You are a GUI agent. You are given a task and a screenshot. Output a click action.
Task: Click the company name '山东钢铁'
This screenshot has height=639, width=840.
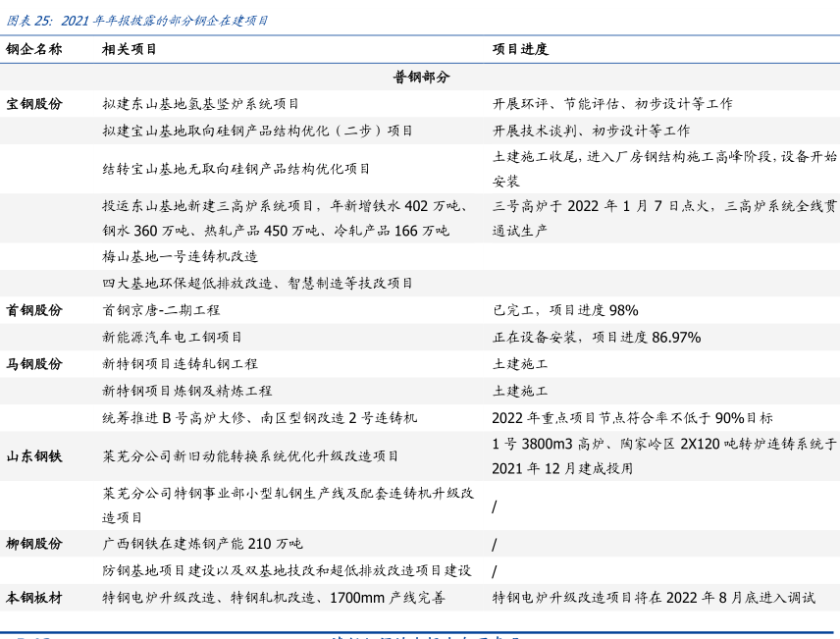coord(34,456)
